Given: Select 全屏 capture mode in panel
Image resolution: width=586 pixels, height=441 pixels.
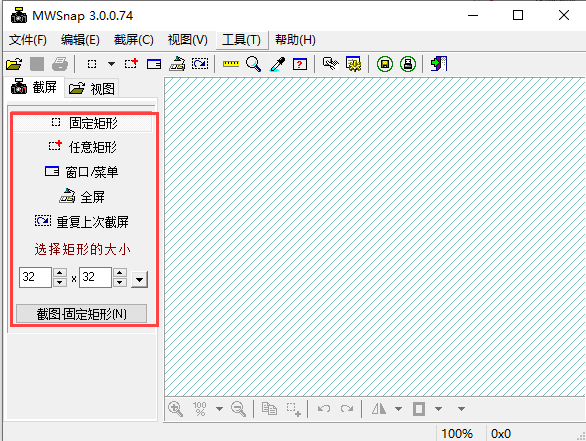Looking at the screenshot, I should coord(83,197).
